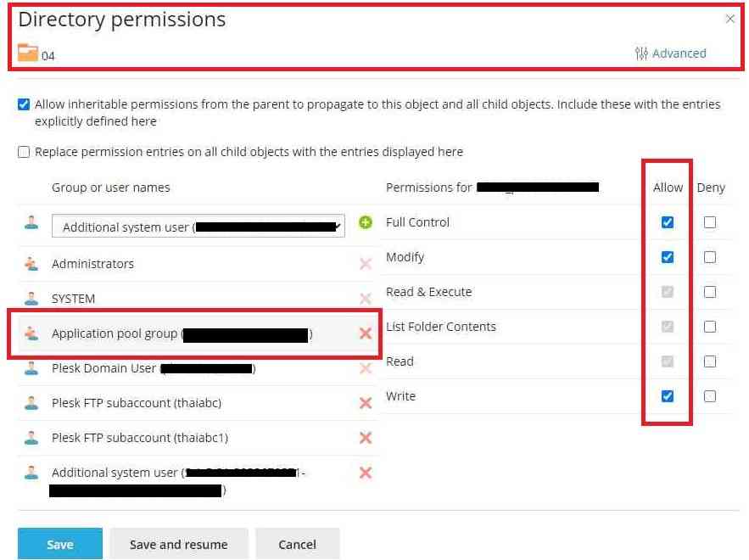Remove the last Additional system user entry
Screen dimensions: 749x560
click(x=366, y=473)
